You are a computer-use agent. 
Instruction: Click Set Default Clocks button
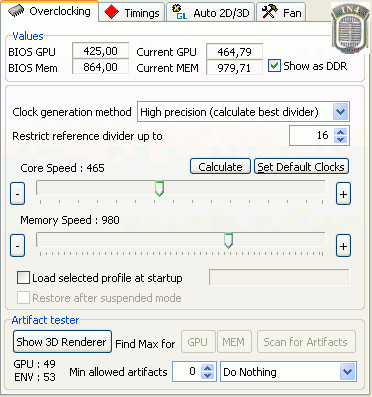coord(301,166)
